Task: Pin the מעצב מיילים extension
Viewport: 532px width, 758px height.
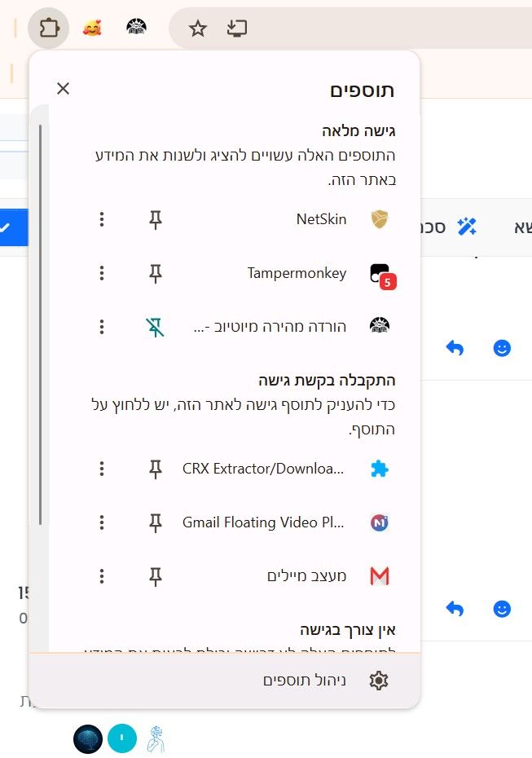Action: coord(155,576)
